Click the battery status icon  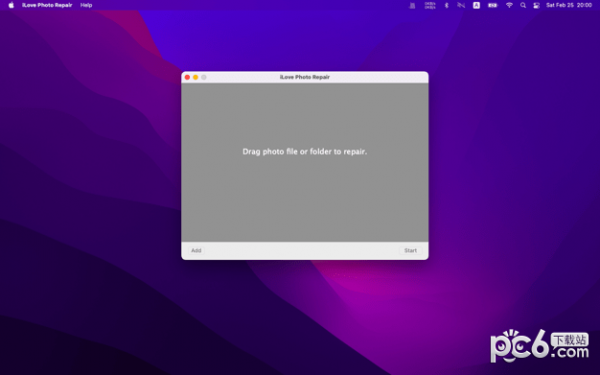[492, 5]
